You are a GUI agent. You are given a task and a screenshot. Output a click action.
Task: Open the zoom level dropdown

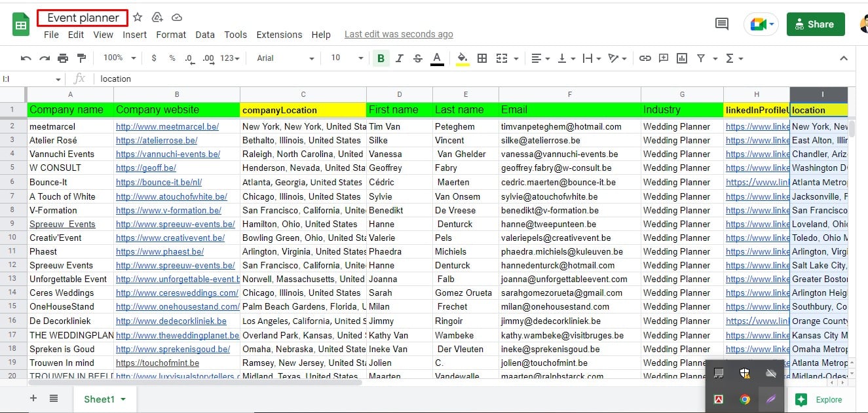click(x=118, y=58)
